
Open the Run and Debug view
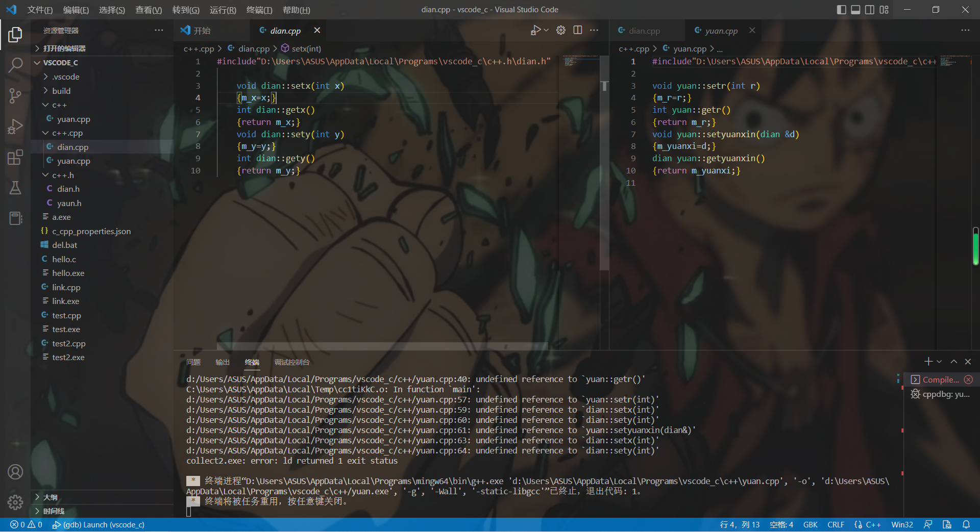(x=15, y=126)
